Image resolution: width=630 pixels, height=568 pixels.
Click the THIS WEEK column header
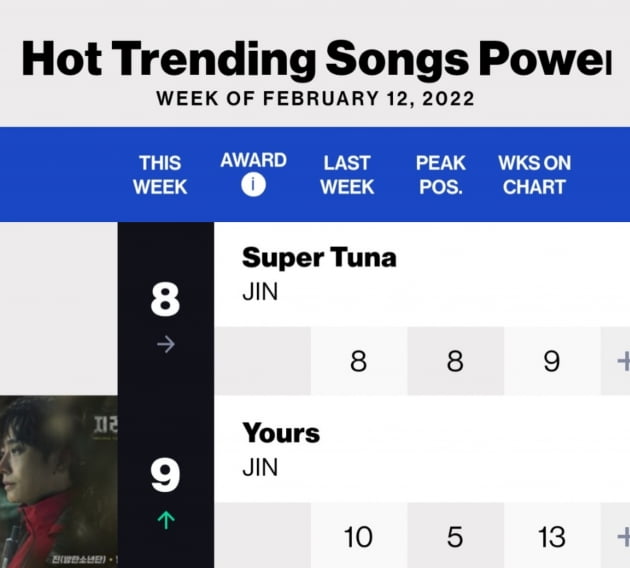160,175
